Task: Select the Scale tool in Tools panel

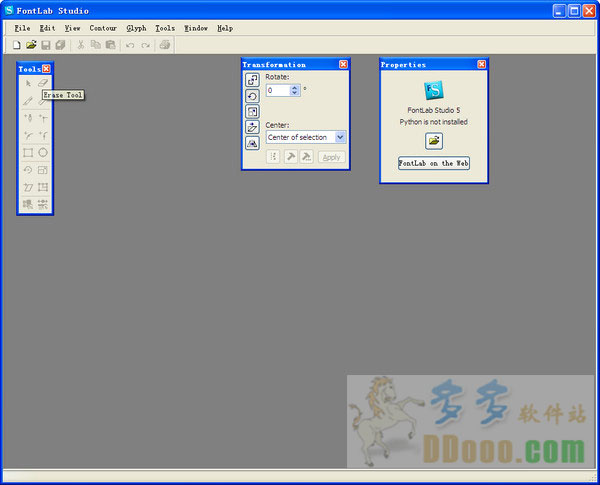Action: (x=43, y=170)
